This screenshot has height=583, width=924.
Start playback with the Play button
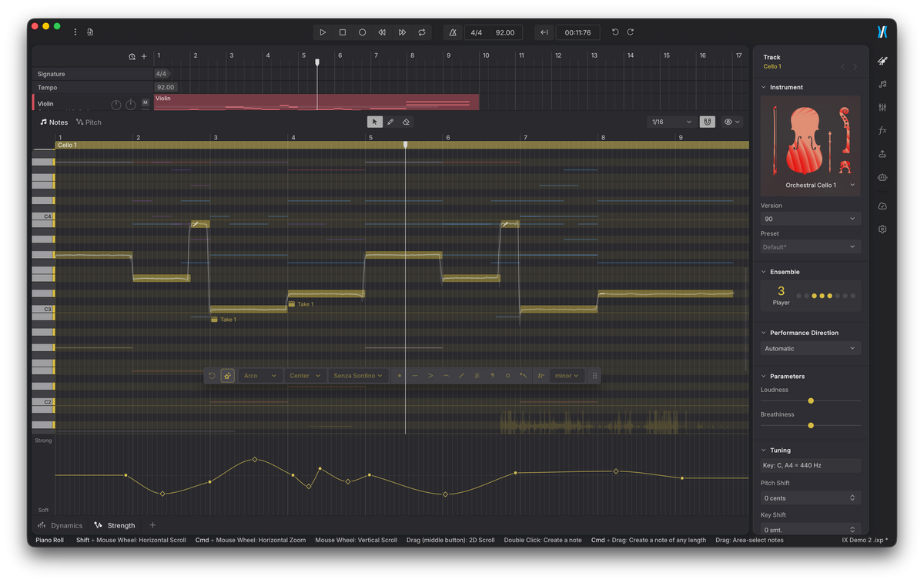click(323, 32)
